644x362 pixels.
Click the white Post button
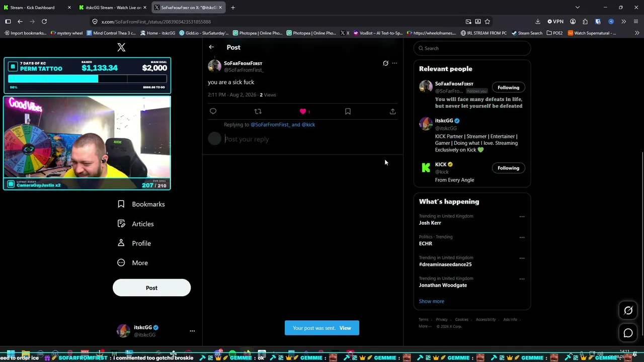point(151,288)
